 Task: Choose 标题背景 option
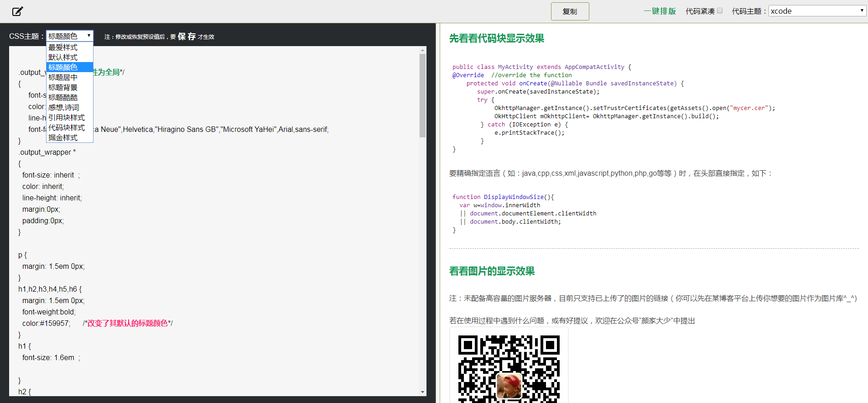[x=70, y=87]
